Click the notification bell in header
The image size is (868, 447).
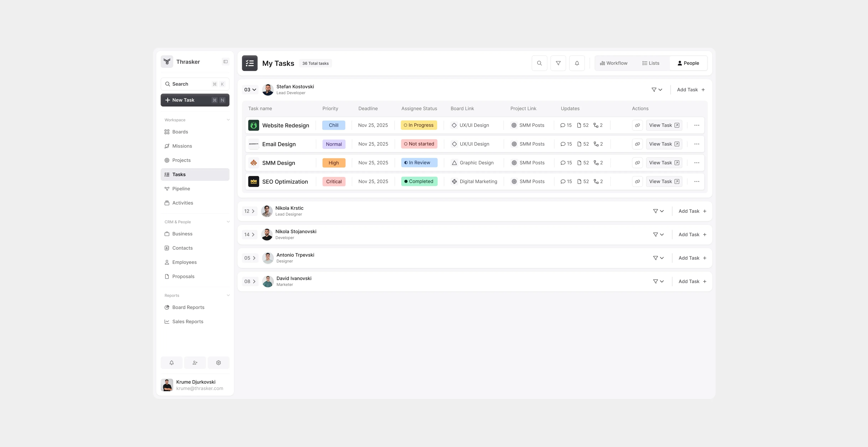click(577, 63)
